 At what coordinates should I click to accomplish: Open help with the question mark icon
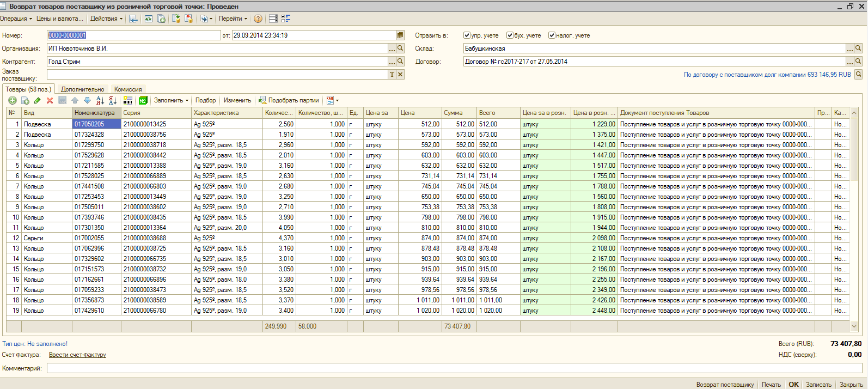[258, 19]
